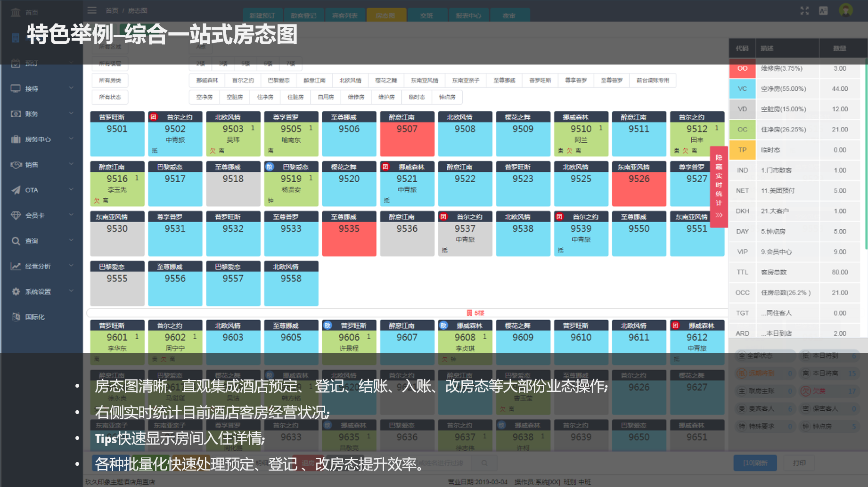Switch to the 散客登记 tab
This screenshot has width=868, height=487.
pyautogui.click(x=303, y=16)
